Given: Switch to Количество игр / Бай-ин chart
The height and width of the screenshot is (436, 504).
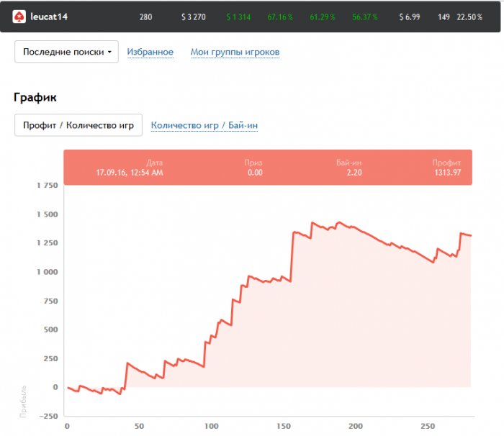Looking at the screenshot, I should [204, 126].
